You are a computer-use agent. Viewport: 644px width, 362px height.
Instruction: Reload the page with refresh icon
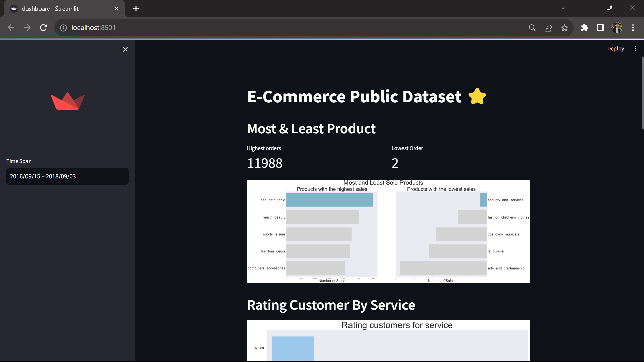point(43,28)
